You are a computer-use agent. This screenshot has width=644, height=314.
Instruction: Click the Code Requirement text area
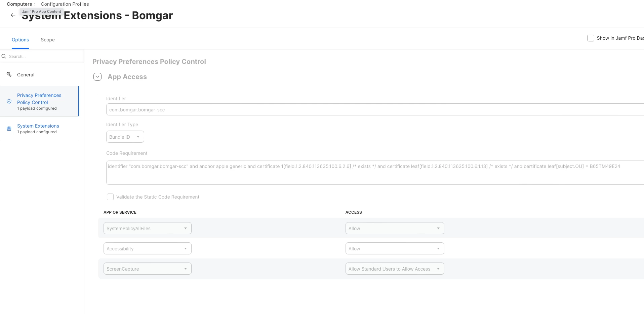click(x=375, y=173)
